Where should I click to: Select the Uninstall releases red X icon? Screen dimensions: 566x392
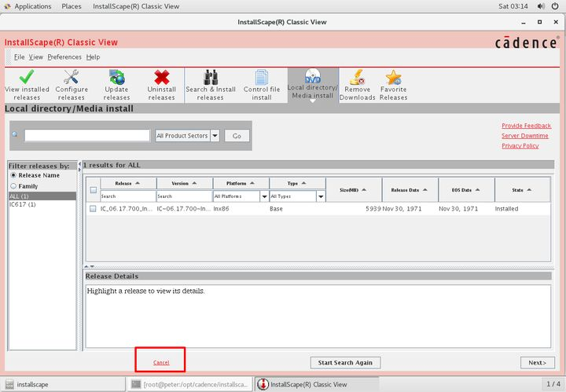click(x=162, y=77)
